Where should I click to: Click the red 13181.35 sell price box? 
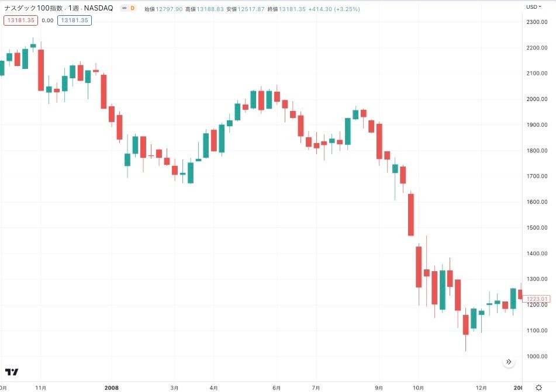point(20,20)
